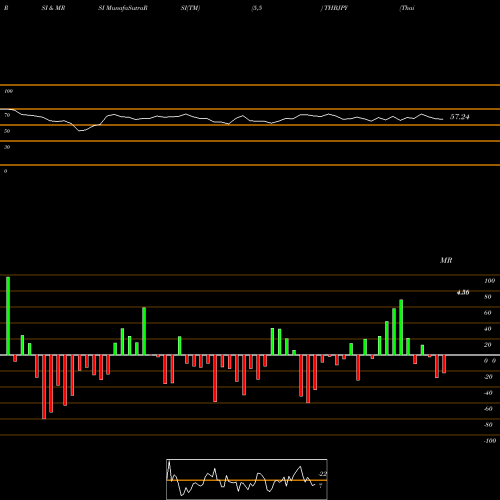The width and height of the screenshot is (500, 500).
Task: Click the '(Thai' text in header
Action: (407, 8)
